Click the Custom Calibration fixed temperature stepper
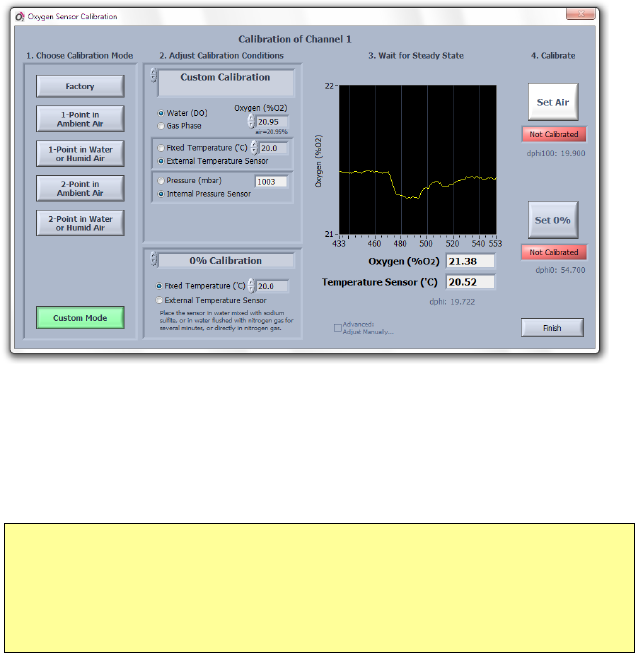635x653 pixels. [254, 147]
